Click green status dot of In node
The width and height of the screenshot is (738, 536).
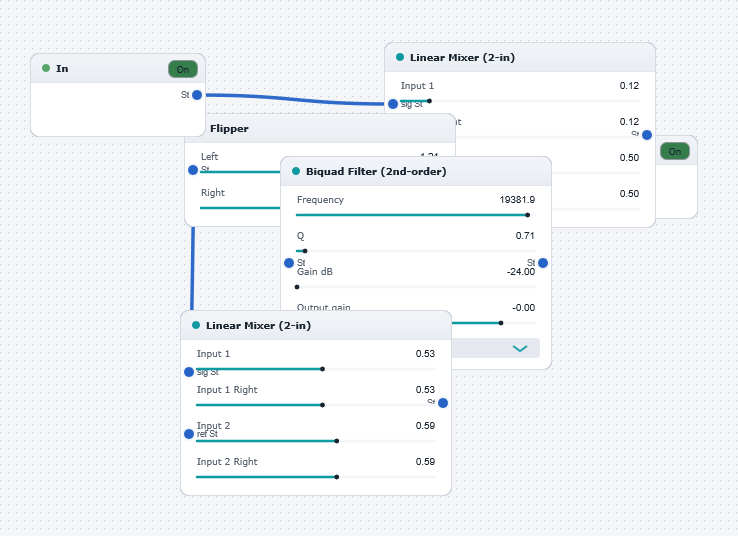coord(46,68)
